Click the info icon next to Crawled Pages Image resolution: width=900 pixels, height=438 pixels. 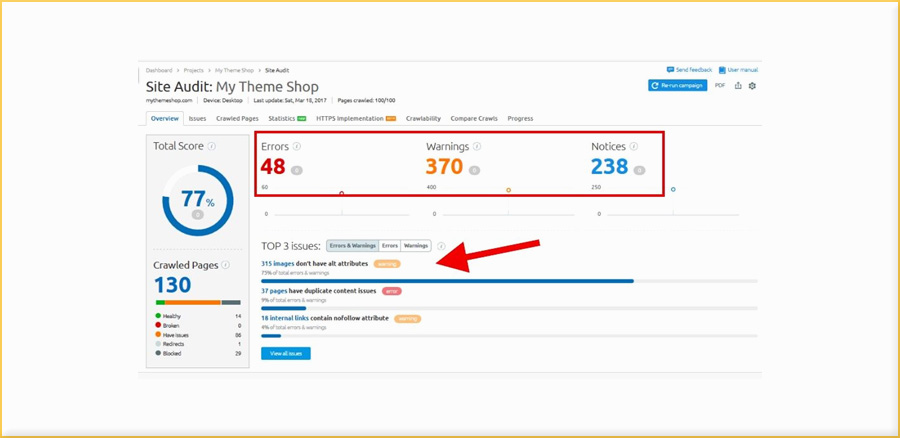pos(226,265)
